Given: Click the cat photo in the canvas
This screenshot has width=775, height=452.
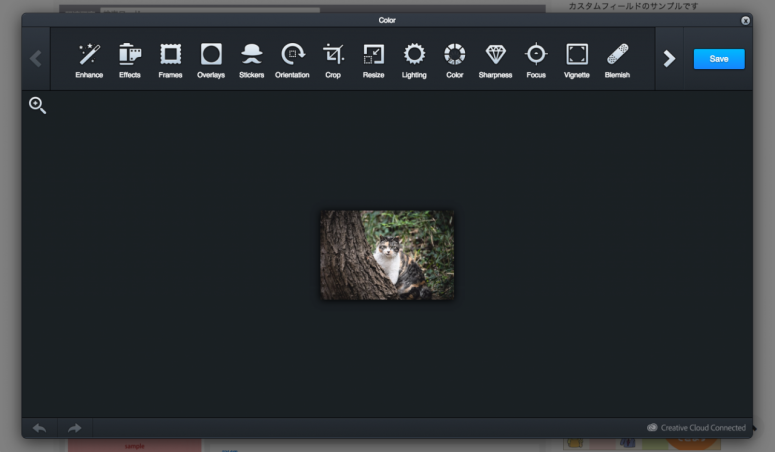Looking at the screenshot, I should (x=387, y=255).
